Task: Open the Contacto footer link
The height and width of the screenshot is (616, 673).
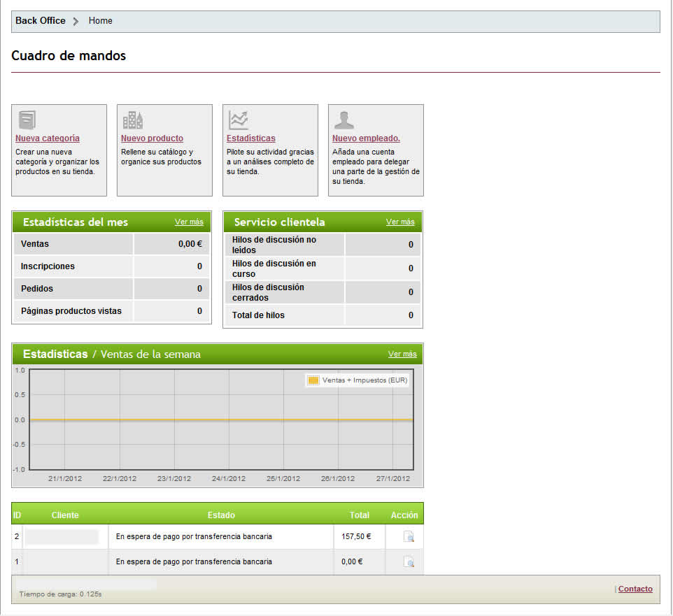Action: pyautogui.click(x=635, y=589)
